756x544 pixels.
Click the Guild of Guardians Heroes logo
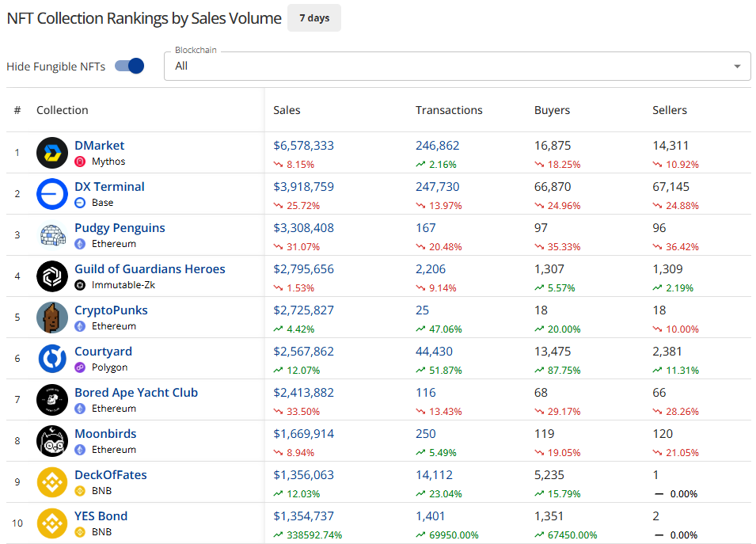[x=52, y=276]
